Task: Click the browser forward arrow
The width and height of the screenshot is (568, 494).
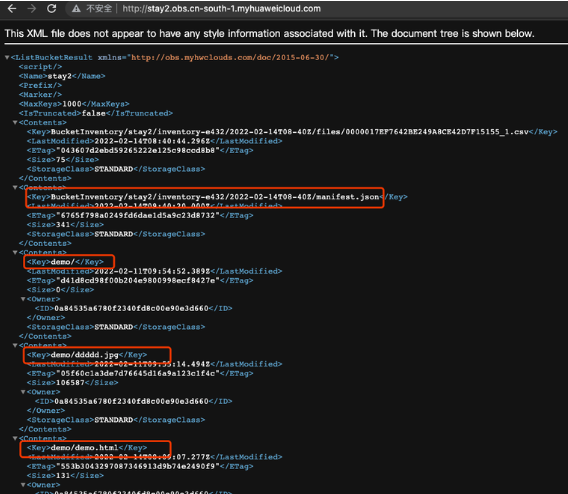Action: [32, 9]
